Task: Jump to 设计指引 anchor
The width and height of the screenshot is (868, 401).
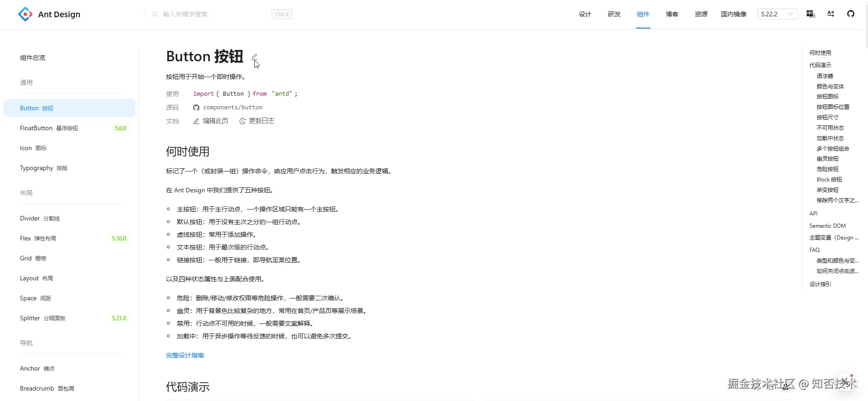Action: (820, 284)
